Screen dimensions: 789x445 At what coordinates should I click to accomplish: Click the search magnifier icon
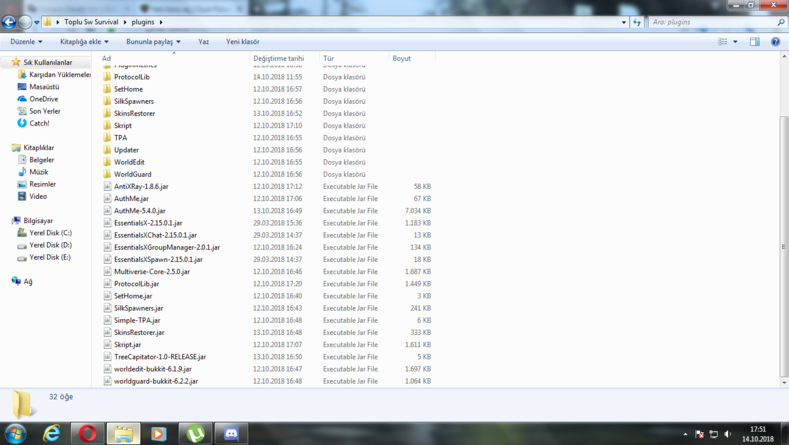pyautogui.click(x=781, y=22)
